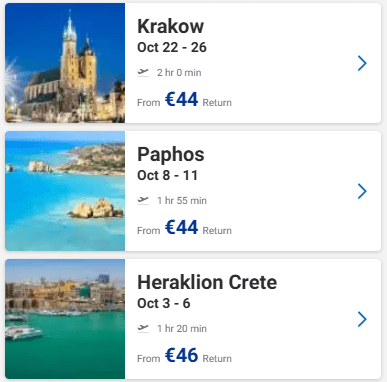387x382 pixels.
Task: Click the Paphos destination title
Action: click(x=171, y=155)
